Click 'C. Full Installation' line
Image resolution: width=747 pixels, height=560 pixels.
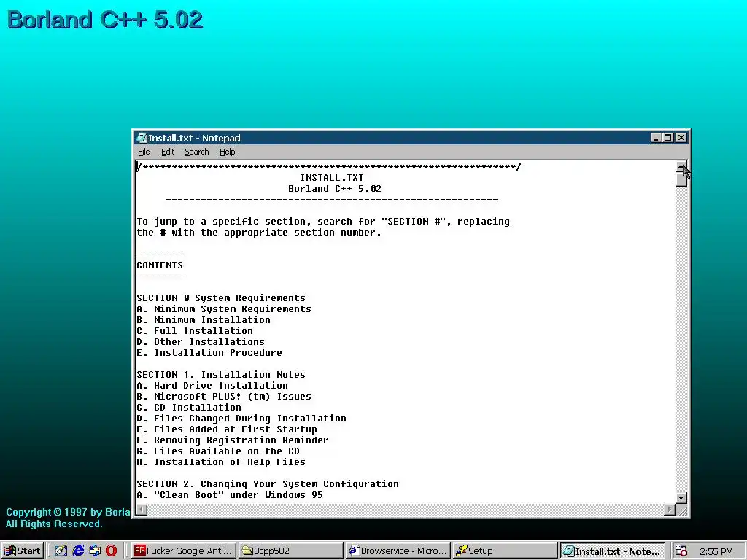(195, 331)
